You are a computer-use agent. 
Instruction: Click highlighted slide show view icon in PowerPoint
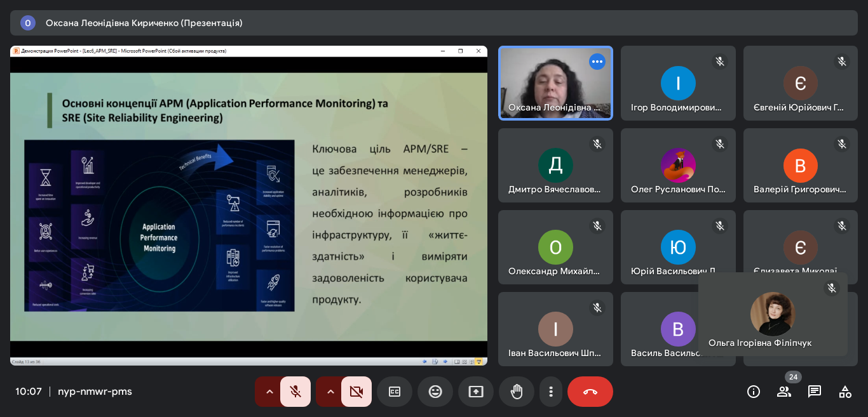click(x=478, y=362)
